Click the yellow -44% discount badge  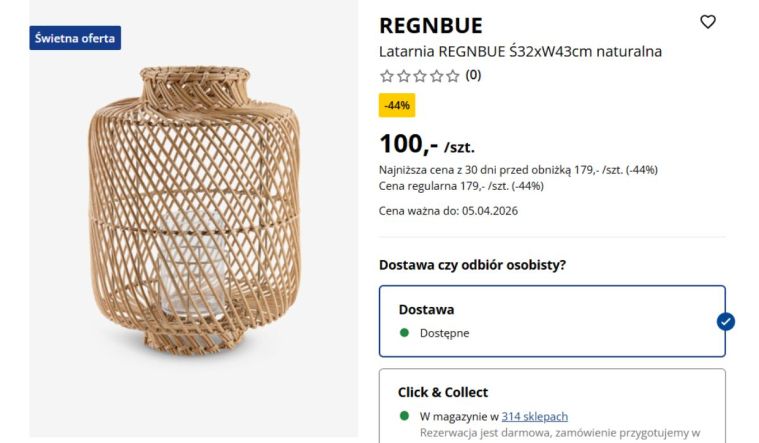pyautogui.click(x=397, y=105)
